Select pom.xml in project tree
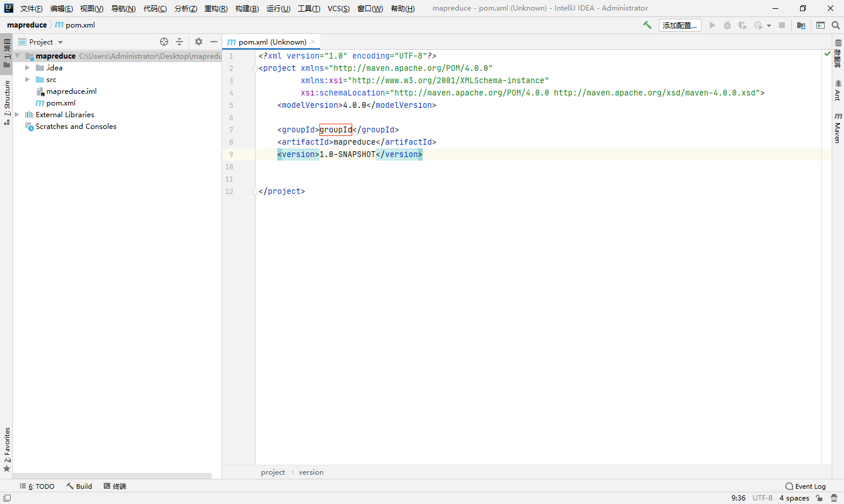 (x=61, y=103)
